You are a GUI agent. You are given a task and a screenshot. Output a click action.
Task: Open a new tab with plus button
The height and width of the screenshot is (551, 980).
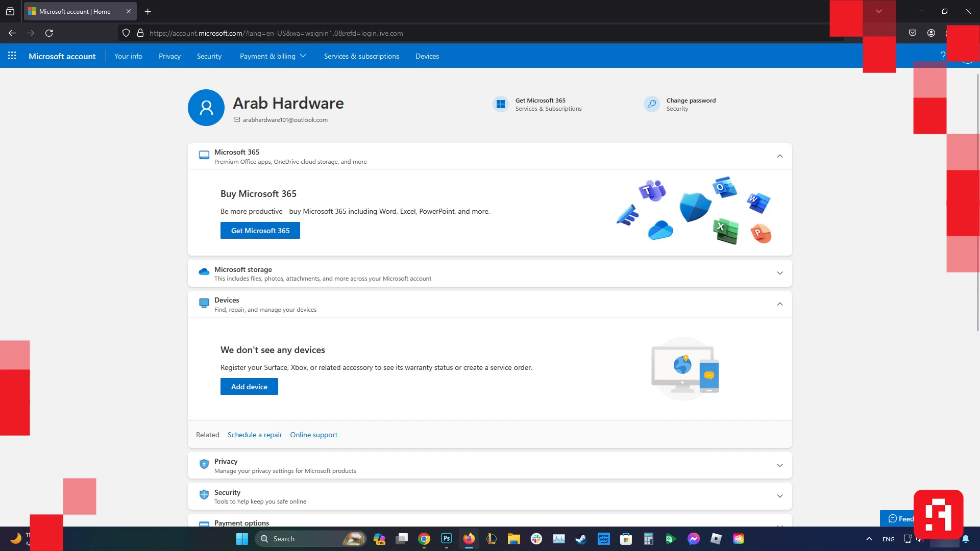click(148, 11)
